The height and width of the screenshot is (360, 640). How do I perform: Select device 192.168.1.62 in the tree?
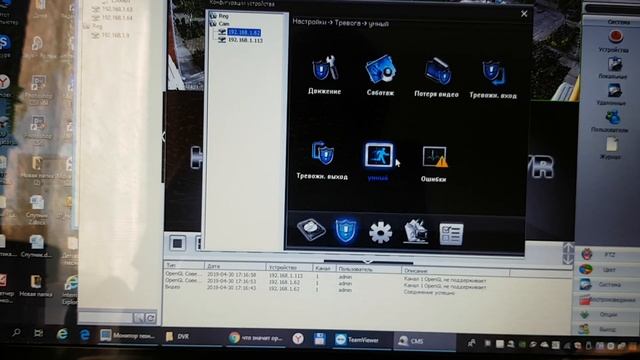pyautogui.click(x=244, y=32)
